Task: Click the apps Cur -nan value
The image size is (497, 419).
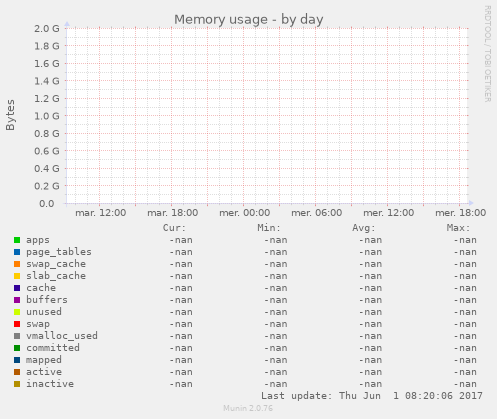Action: pos(181,240)
